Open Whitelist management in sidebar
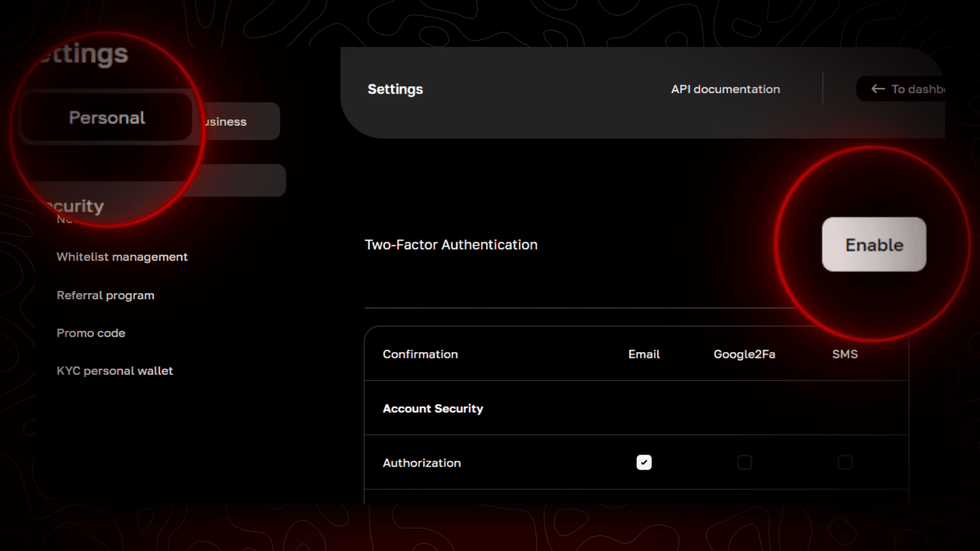This screenshot has height=551, width=980. 122,257
